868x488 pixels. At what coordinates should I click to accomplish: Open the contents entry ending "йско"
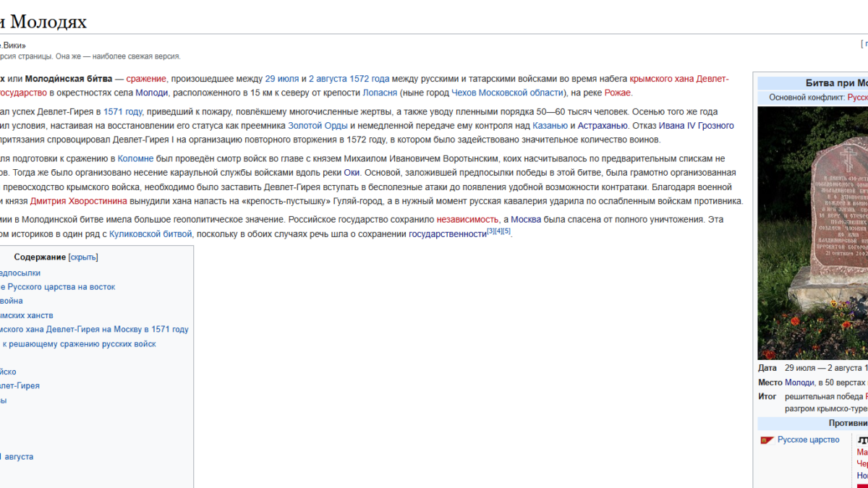point(8,372)
